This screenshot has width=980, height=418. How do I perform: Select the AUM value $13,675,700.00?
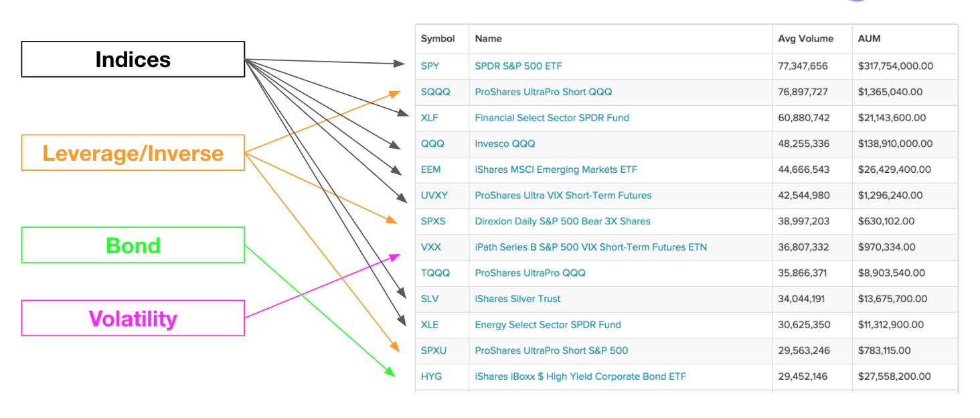pyautogui.click(x=893, y=299)
